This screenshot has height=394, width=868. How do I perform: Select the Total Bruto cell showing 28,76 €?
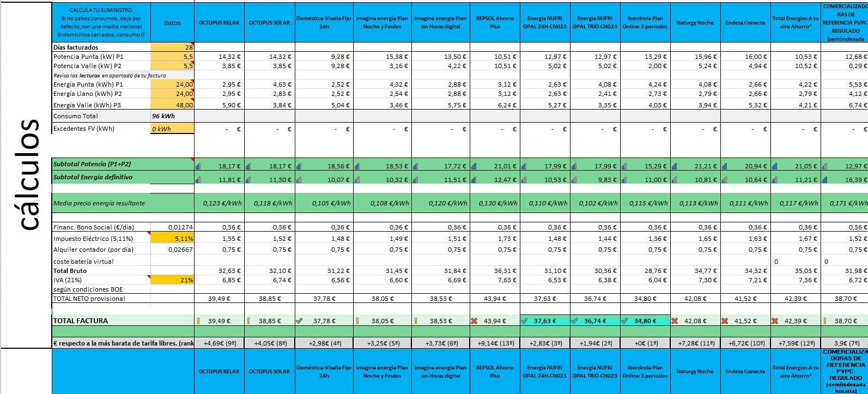click(x=645, y=271)
